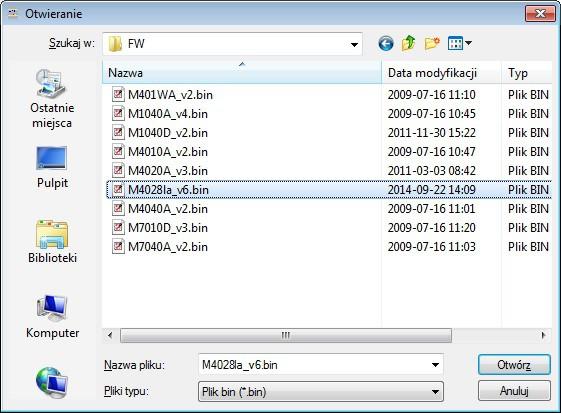561x413 pixels.
Task: Select file name M1040A_v4.bin
Action: (168, 114)
